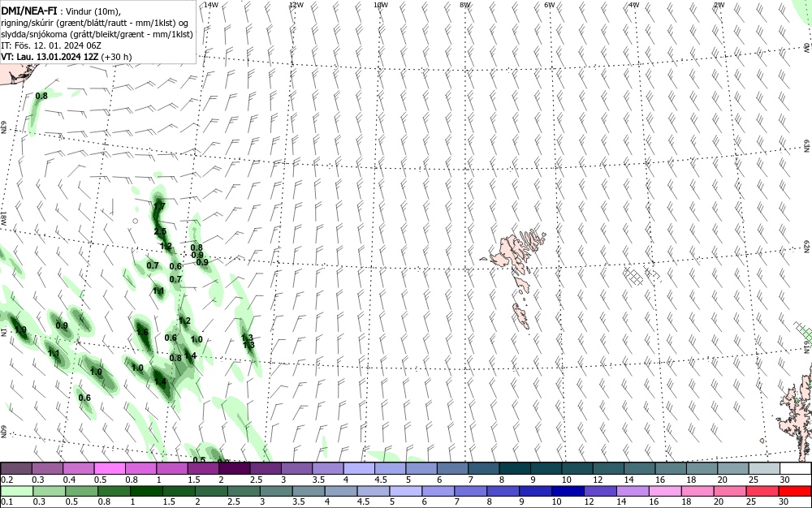Click the Shetland landmass at the bottom right

(x=797, y=419)
